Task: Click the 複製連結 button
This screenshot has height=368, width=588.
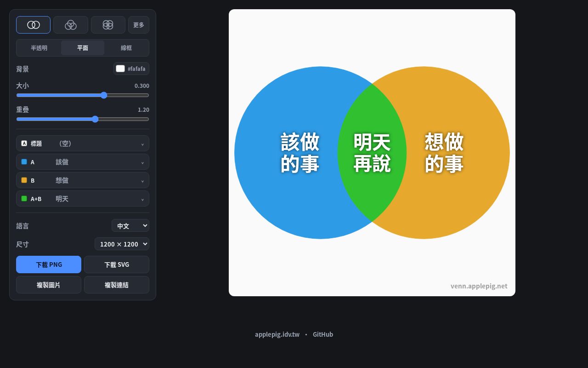Action: pos(117,285)
